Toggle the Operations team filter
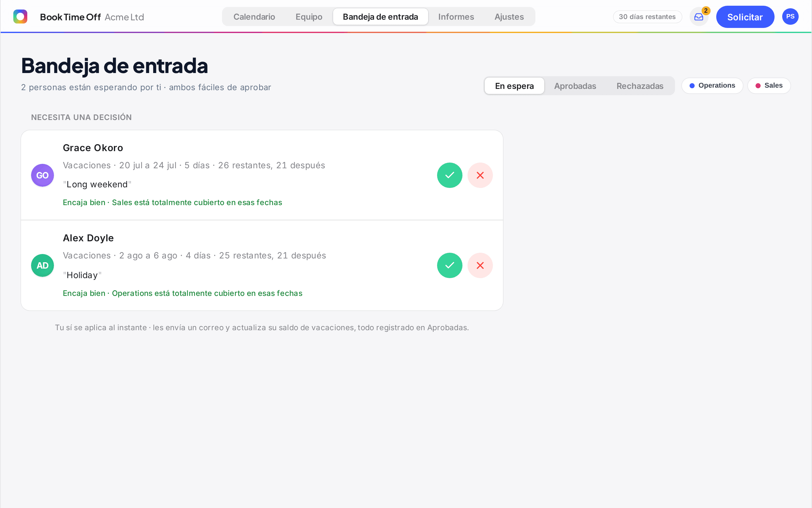The height and width of the screenshot is (508, 812). coord(712,86)
